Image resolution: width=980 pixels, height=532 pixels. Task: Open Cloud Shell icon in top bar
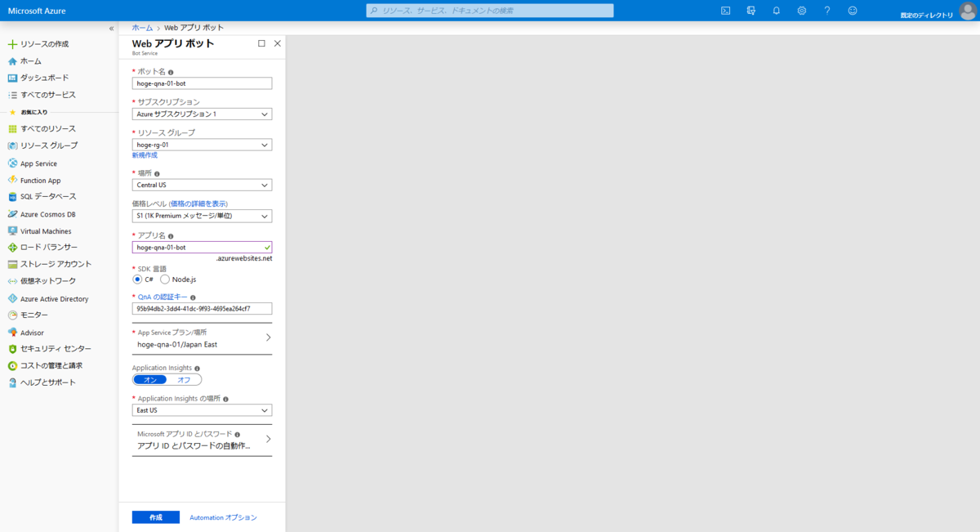tap(725, 11)
